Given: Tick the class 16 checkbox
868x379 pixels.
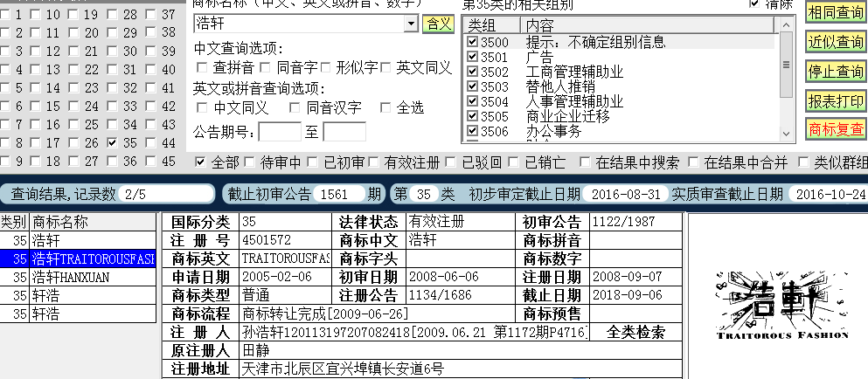Looking at the screenshot, I should pyautogui.click(x=36, y=125).
